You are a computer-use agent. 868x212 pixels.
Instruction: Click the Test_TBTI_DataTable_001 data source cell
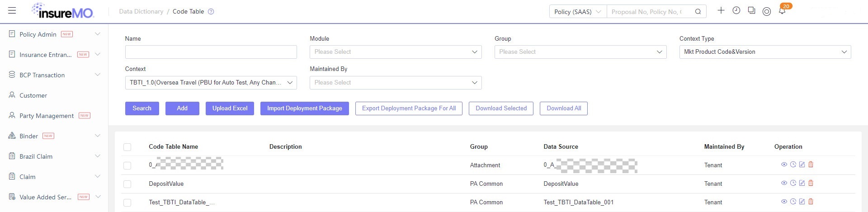[x=579, y=203]
